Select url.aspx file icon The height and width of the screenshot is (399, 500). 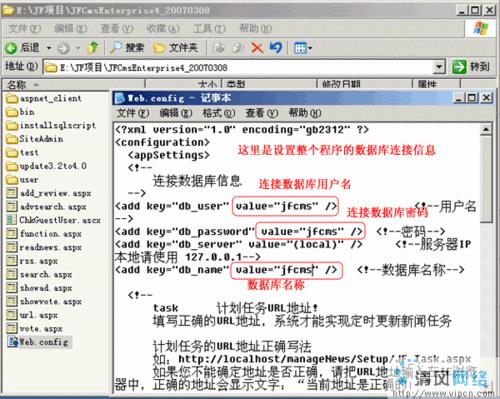click(12, 315)
